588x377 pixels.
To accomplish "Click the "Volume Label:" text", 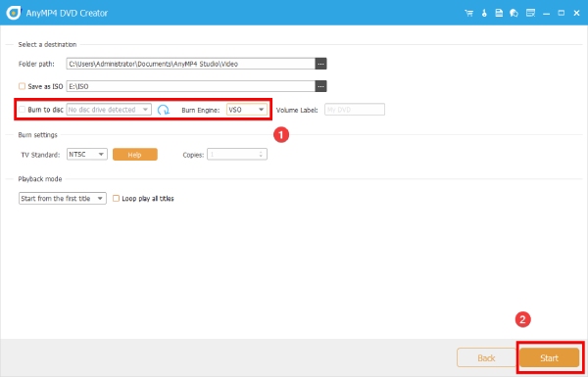I will [297, 111].
